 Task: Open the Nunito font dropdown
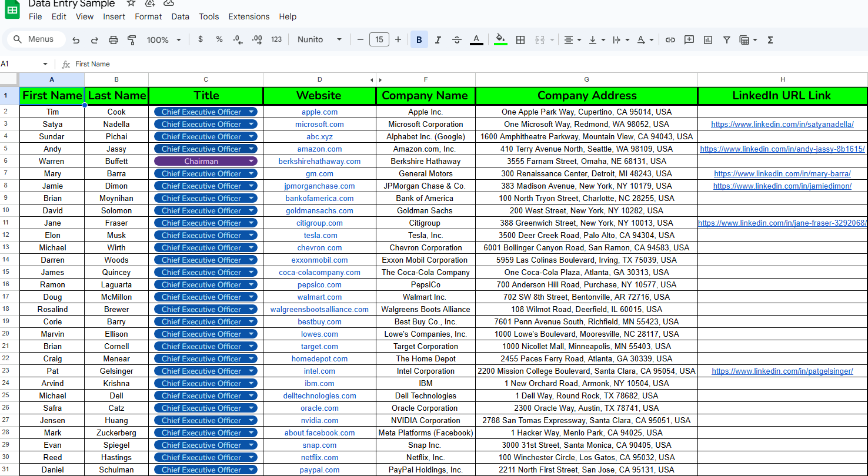click(319, 39)
